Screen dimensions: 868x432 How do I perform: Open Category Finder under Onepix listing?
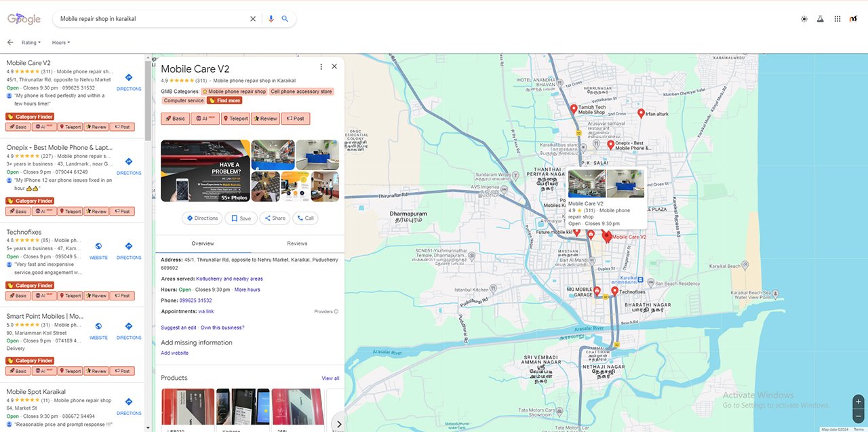coord(30,201)
